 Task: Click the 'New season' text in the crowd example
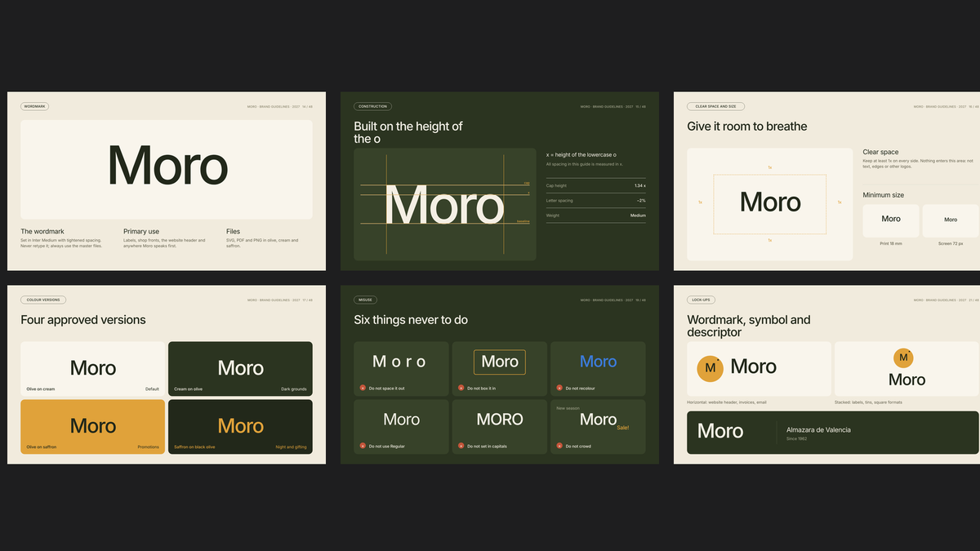point(568,408)
